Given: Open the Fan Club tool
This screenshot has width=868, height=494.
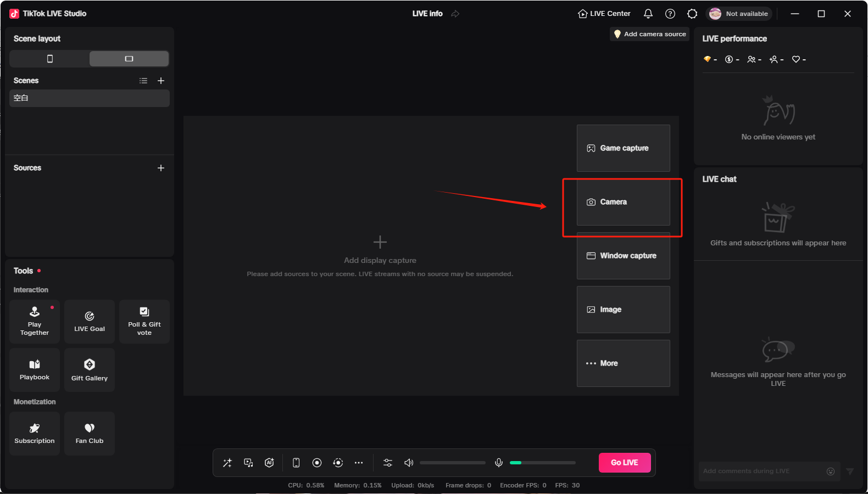Looking at the screenshot, I should point(90,434).
